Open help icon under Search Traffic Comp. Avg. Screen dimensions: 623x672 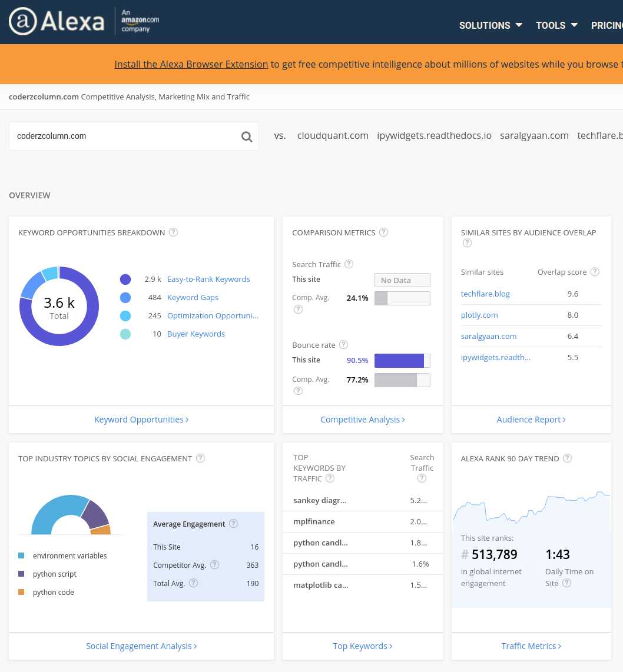298,309
